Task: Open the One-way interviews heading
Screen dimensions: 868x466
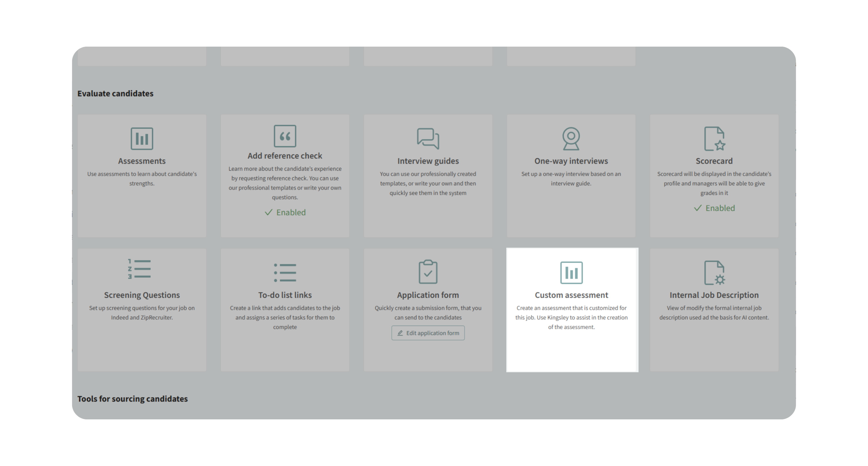Action: (x=571, y=161)
